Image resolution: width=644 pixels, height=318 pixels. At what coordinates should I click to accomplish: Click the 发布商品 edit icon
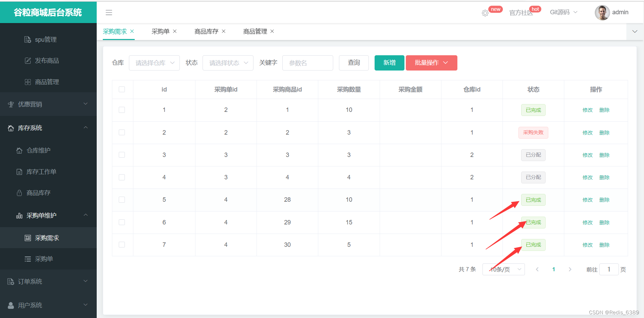28,61
